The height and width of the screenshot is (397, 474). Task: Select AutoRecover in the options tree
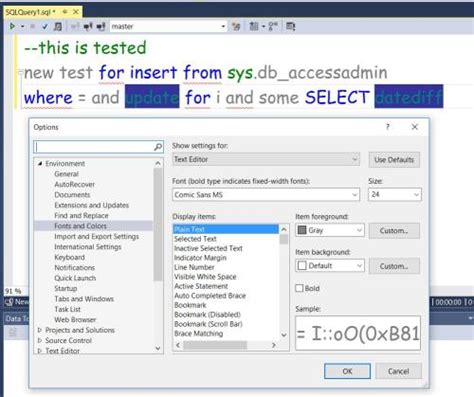(x=74, y=184)
